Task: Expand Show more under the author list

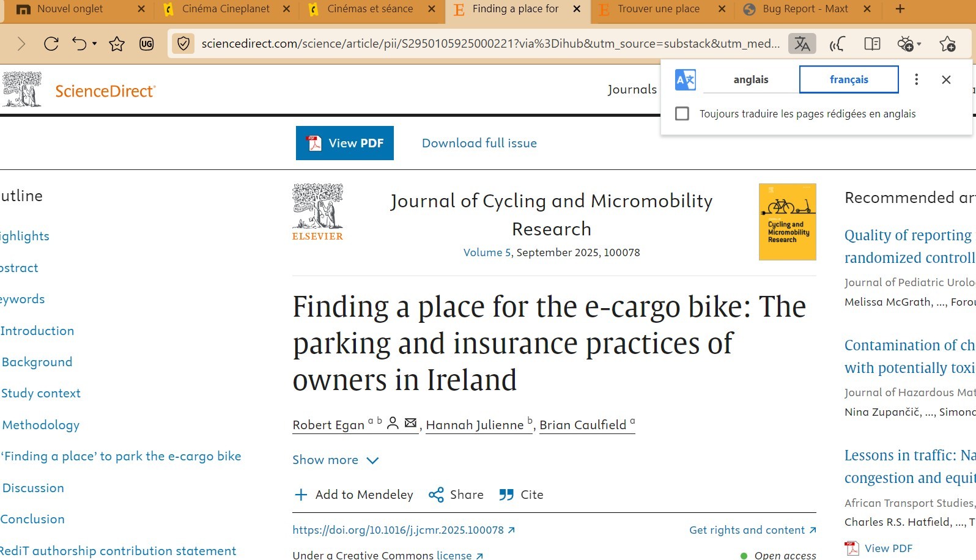Action: pos(335,460)
